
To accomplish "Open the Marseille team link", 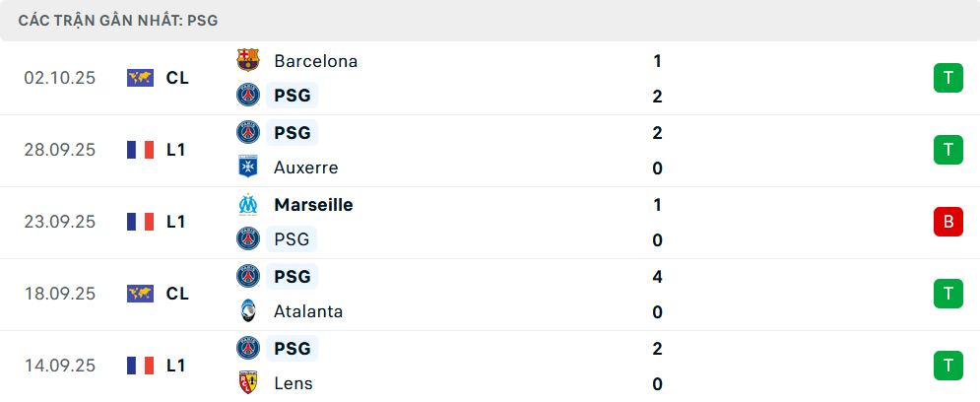I will click(x=313, y=205).
